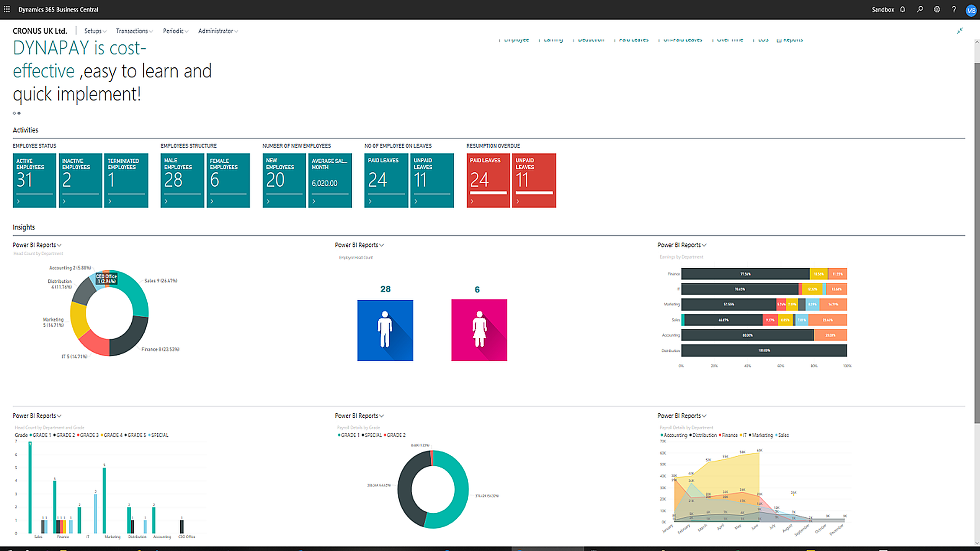The width and height of the screenshot is (980, 551).
Task: Click the arrow on Female Employees tile
Action: (x=212, y=201)
